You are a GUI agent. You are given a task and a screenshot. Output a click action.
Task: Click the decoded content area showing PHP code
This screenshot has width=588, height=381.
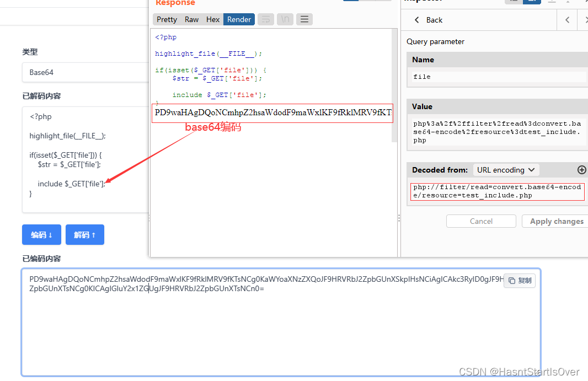[x=85, y=160]
